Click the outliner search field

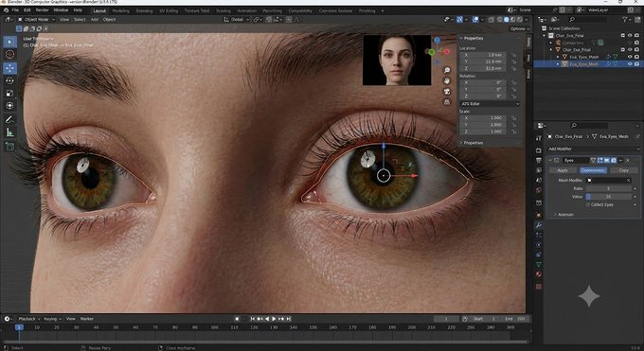tap(587, 19)
